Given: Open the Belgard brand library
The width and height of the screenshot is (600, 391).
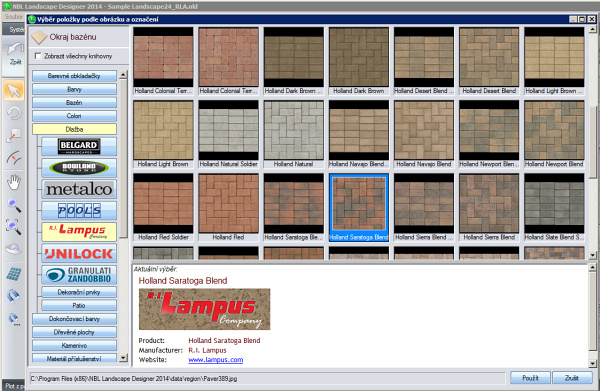Looking at the screenshot, I should [x=79, y=146].
